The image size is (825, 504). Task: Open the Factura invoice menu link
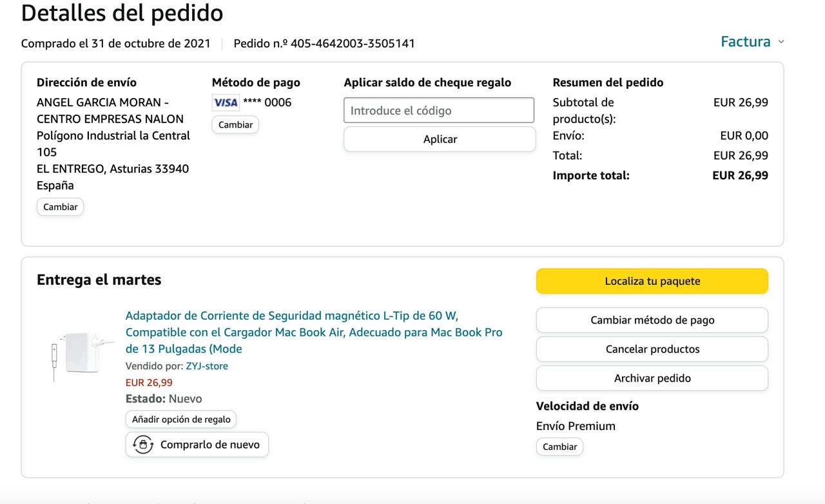click(x=745, y=42)
